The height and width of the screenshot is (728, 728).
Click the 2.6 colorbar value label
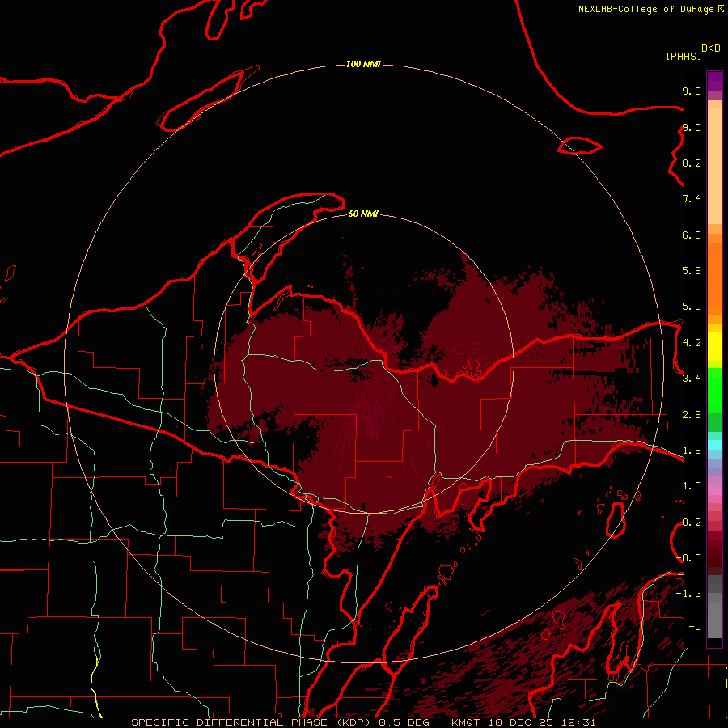pyautogui.click(x=692, y=415)
